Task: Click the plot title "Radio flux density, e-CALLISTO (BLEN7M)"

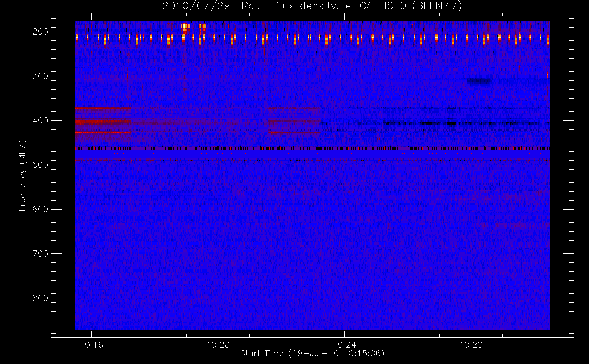Action: 352,6
